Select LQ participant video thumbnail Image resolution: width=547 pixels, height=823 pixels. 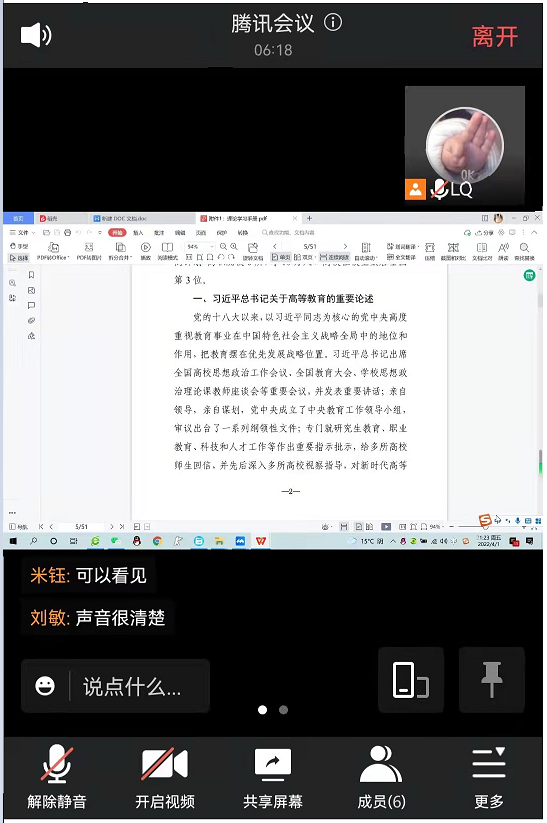465,145
